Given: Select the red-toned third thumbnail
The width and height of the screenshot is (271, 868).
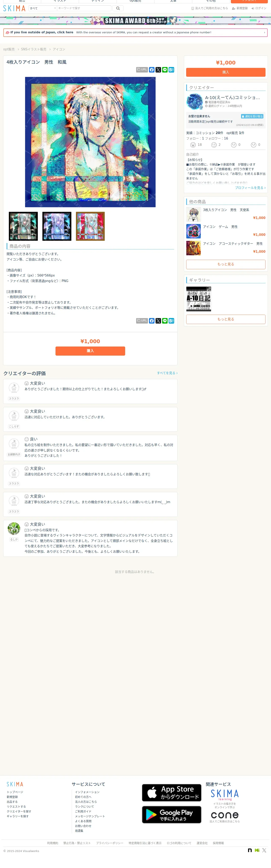Looking at the screenshot, I should [90, 226].
